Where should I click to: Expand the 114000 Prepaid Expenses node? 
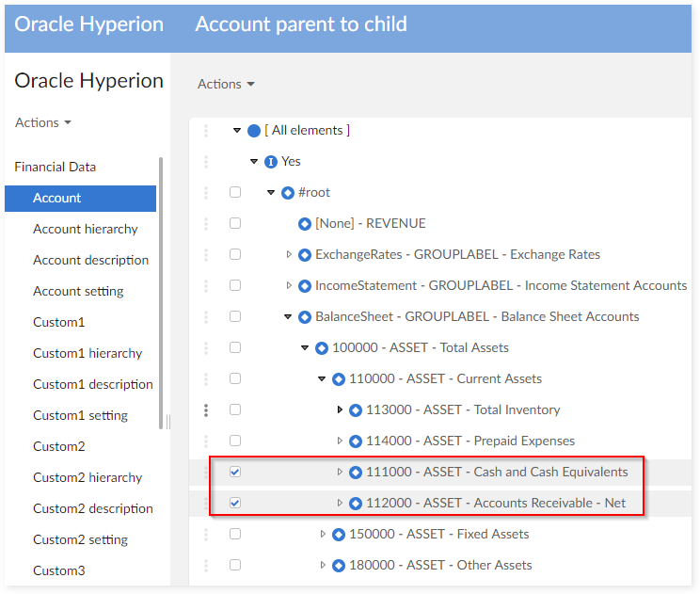tap(341, 441)
